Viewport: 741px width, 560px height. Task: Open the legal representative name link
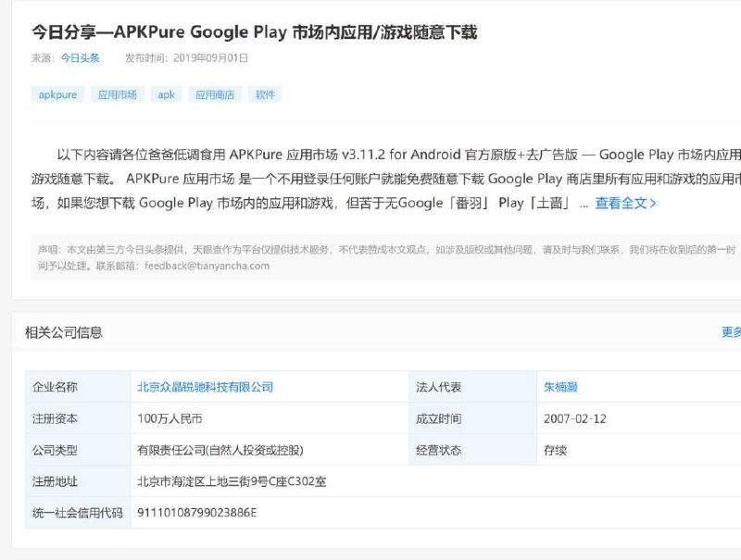point(560,387)
